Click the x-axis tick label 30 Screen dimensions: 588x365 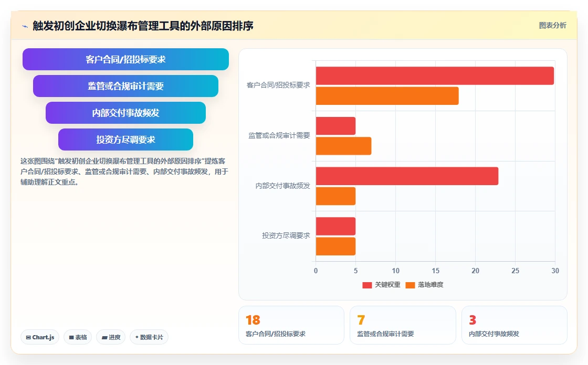(555, 271)
